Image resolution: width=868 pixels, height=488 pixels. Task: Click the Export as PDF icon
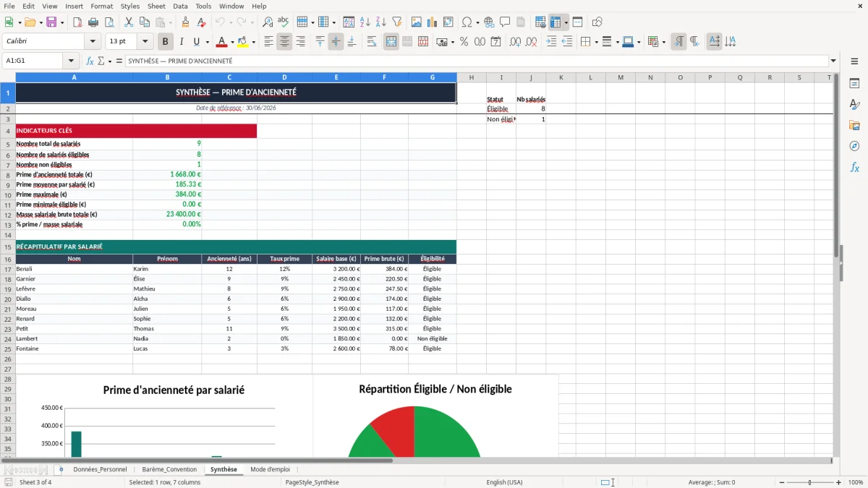coord(77,22)
